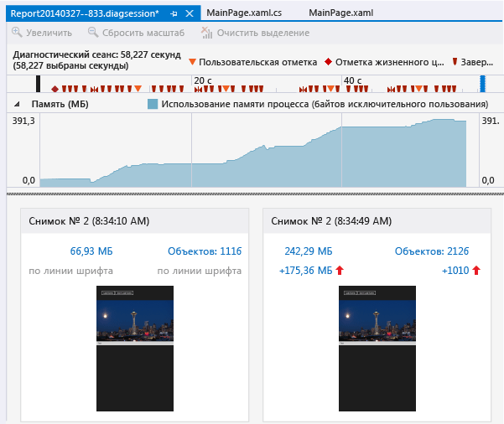Click Пользовательская отметка legend entry
The image size is (504, 424).
[x=253, y=62]
